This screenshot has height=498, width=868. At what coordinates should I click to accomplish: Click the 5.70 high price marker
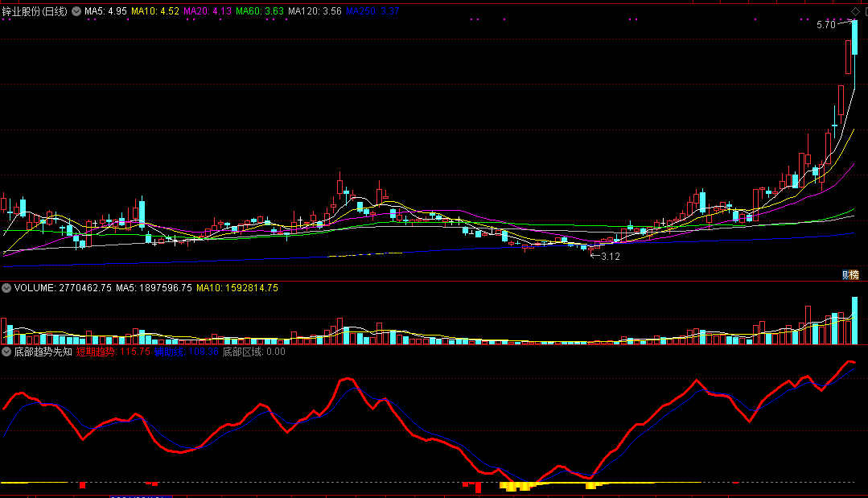(x=826, y=25)
